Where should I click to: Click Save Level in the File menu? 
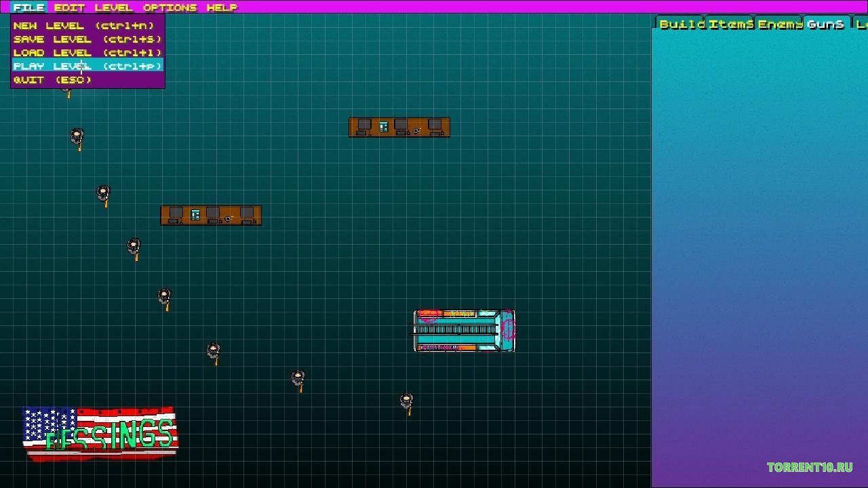87,39
